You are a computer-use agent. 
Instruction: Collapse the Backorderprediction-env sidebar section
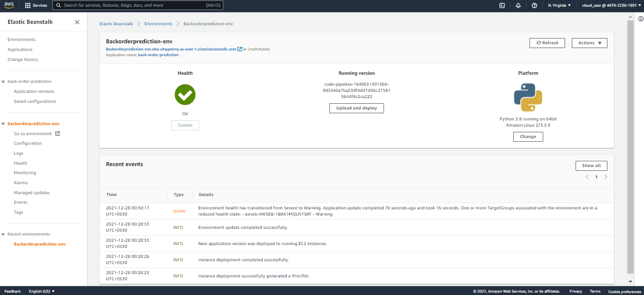pyautogui.click(x=3, y=124)
